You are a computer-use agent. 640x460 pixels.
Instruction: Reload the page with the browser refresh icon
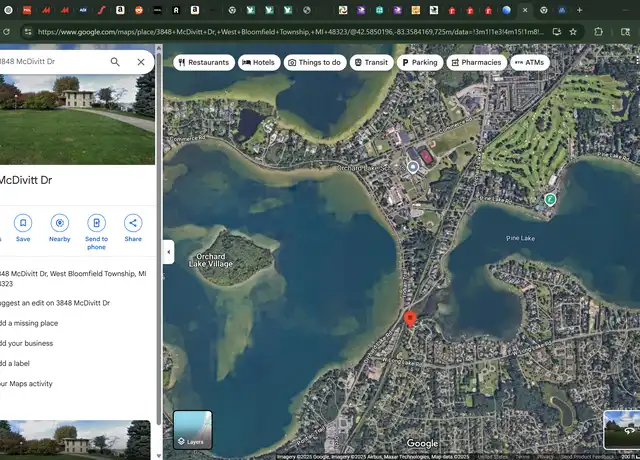pyautogui.click(x=6, y=31)
